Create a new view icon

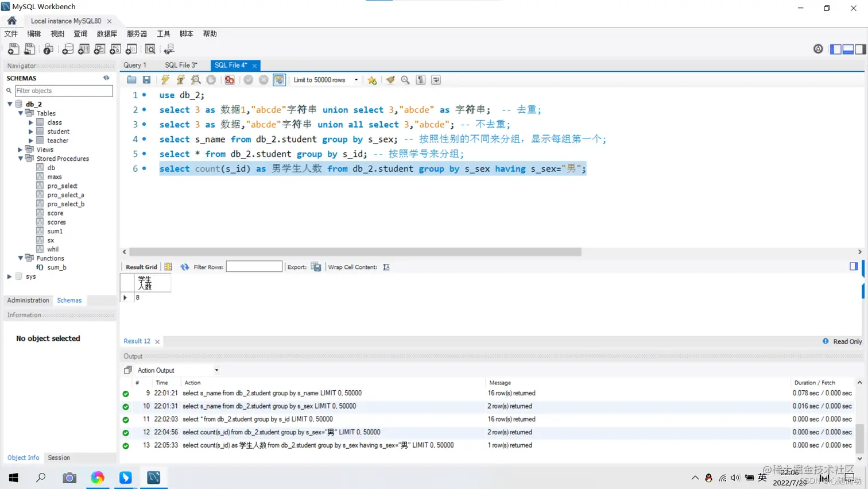tap(99, 49)
